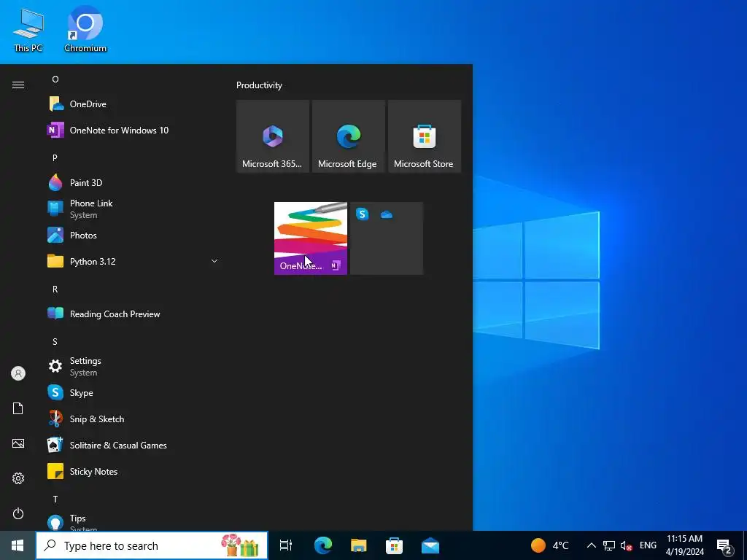Click the muted volume tray icon
The width and height of the screenshot is (747, 560).
627,545
